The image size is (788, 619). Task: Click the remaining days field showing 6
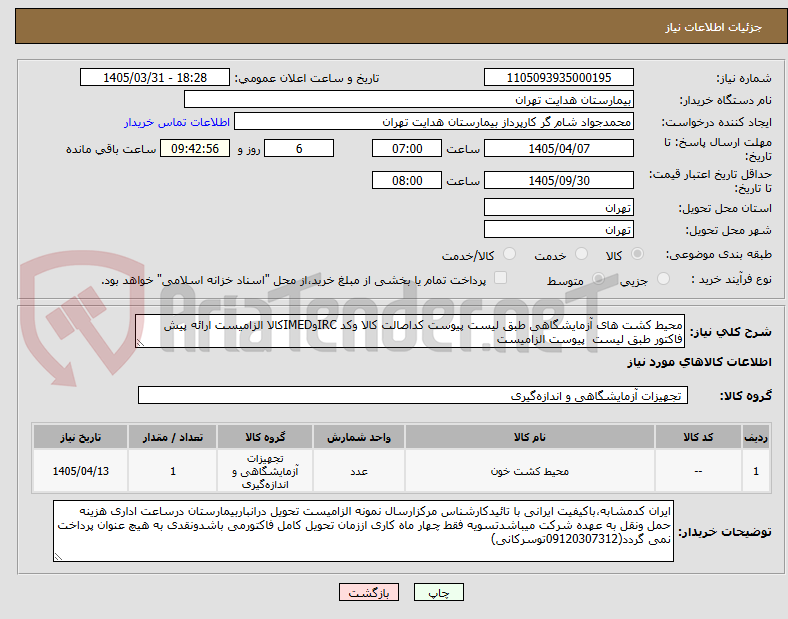pos(299,148)
